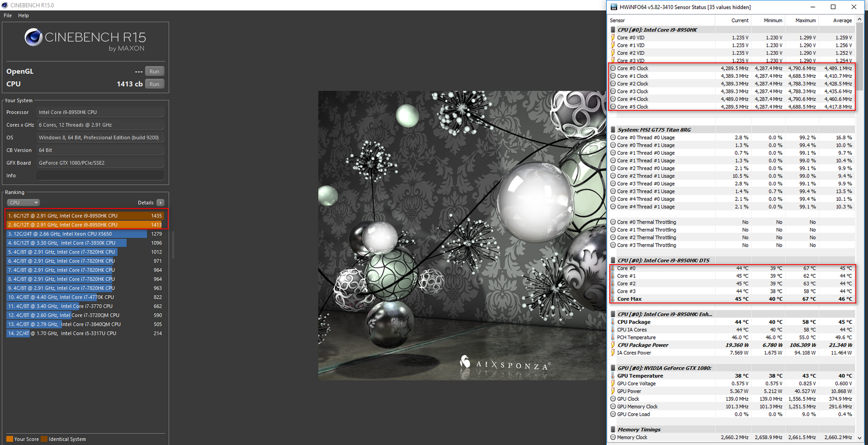The width and height of the screenshot is (868, 445).
Task: Click the GPU Clock circle icon
Action: [613, 399]
